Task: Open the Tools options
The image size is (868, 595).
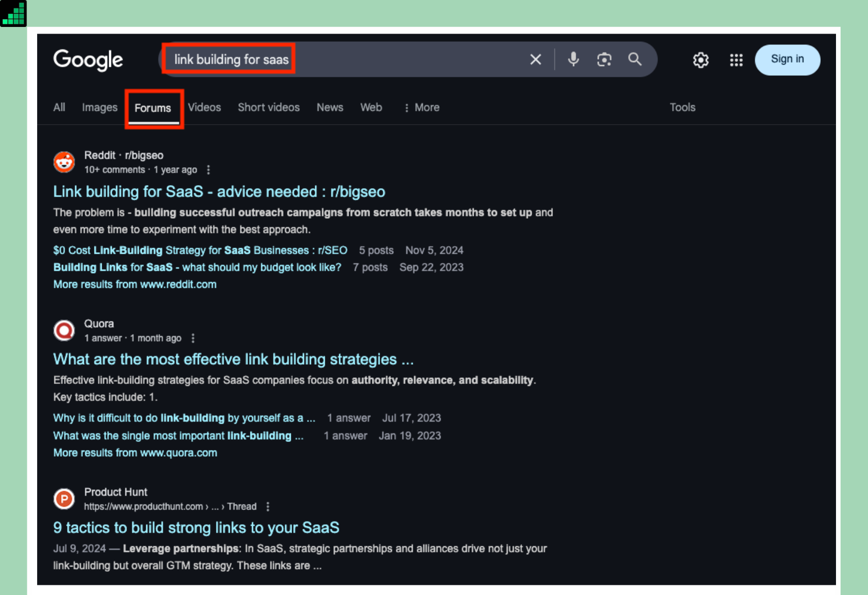Action: point(683,107)
